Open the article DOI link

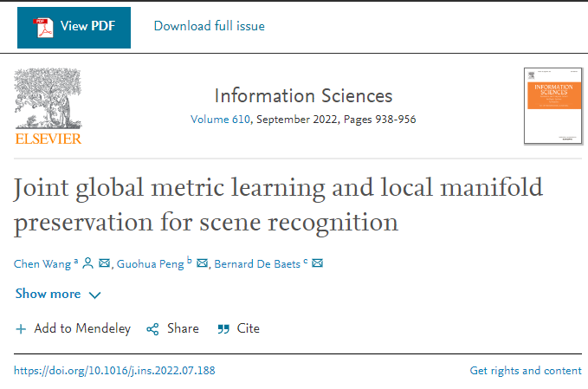[x=114, y=371]
